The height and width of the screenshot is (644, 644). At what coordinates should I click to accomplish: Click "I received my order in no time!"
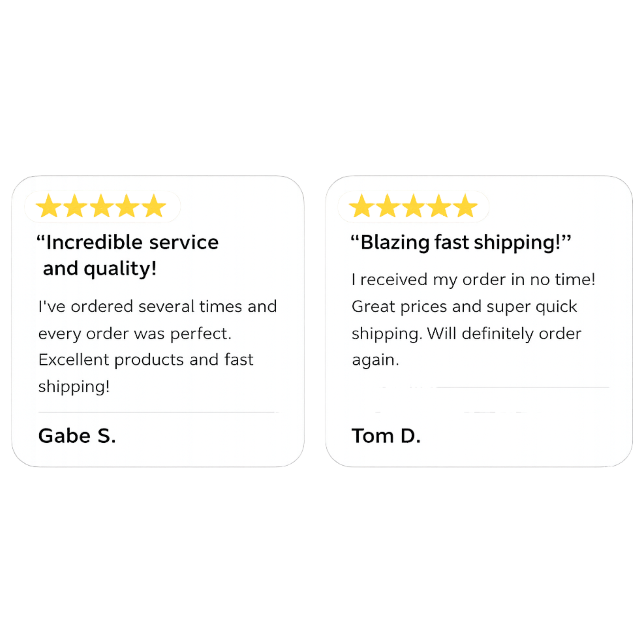click(x=473, y=280)
